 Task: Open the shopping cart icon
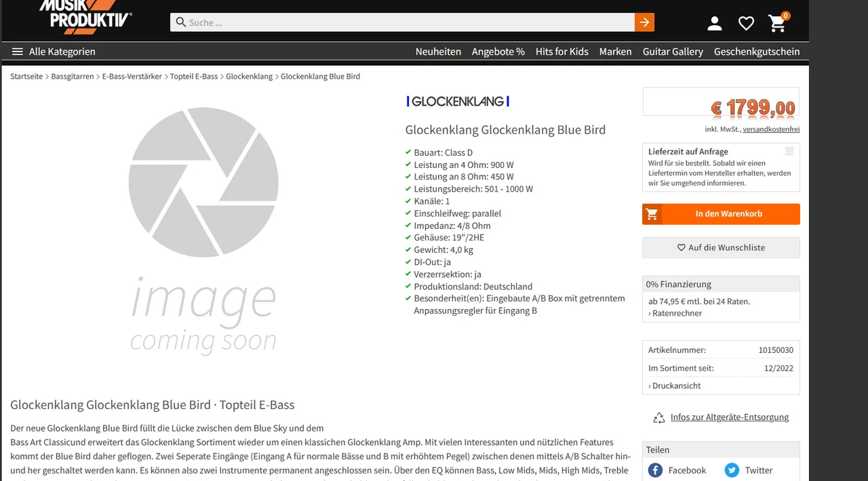pyautogui.click(x=777, y=24)
